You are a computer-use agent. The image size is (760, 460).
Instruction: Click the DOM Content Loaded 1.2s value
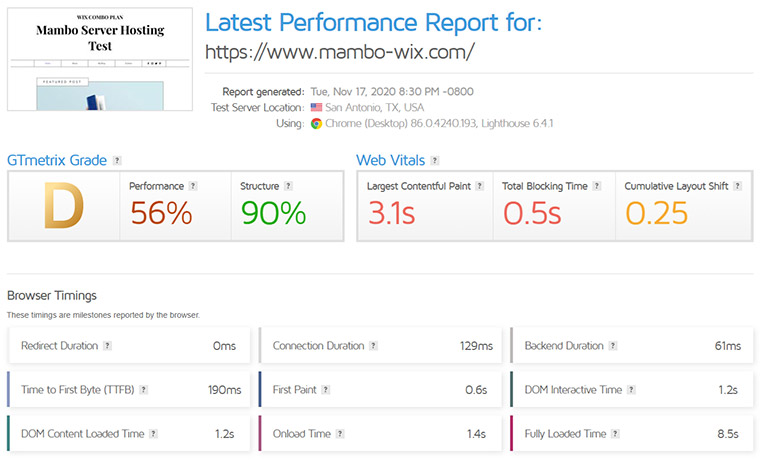(x=225, y=434)
